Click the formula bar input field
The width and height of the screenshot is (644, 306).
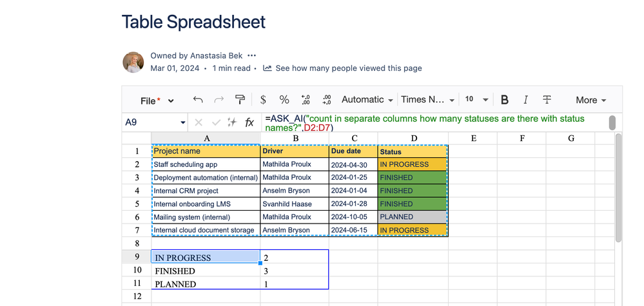434,122
